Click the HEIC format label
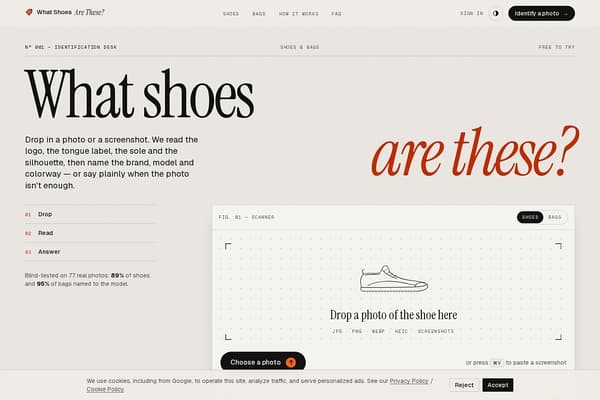Screen dimensions: 600x400 401,331
